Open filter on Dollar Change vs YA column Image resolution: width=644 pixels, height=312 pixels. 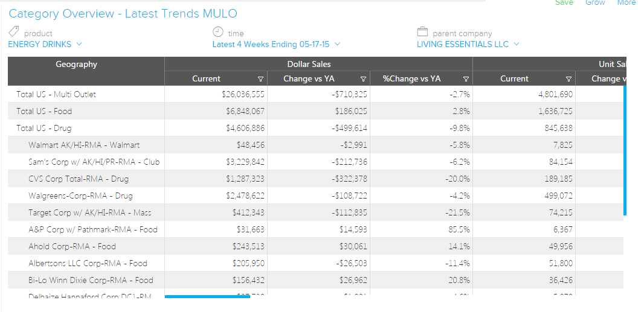(x=363, y=79)
